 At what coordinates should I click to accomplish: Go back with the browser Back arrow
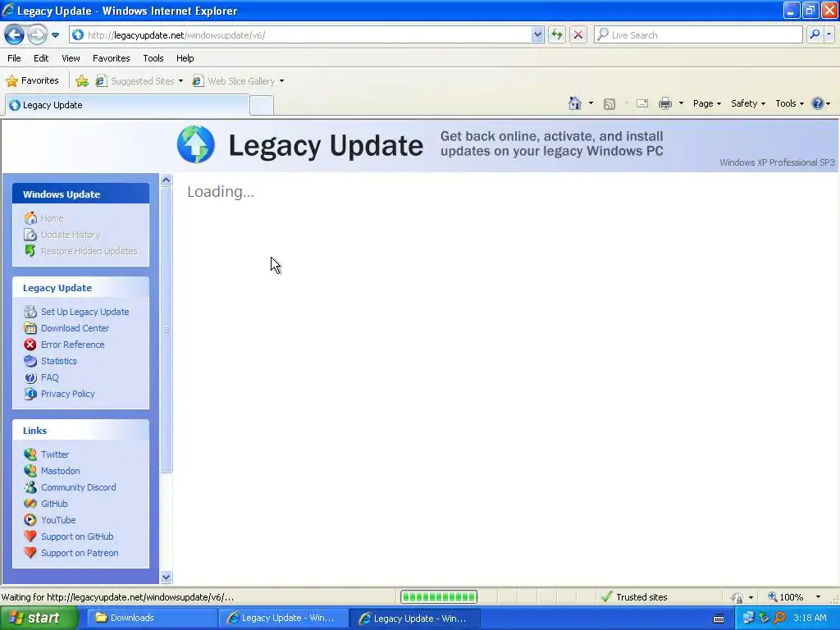coord(15,35)
